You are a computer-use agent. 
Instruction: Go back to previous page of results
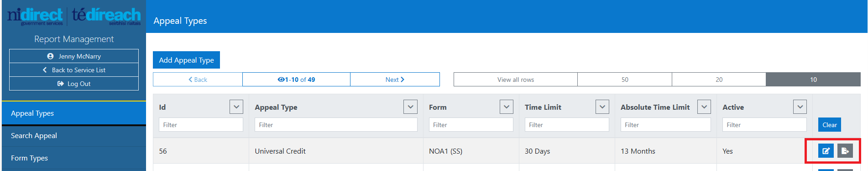pyautogui.click(x=198, y=80)
